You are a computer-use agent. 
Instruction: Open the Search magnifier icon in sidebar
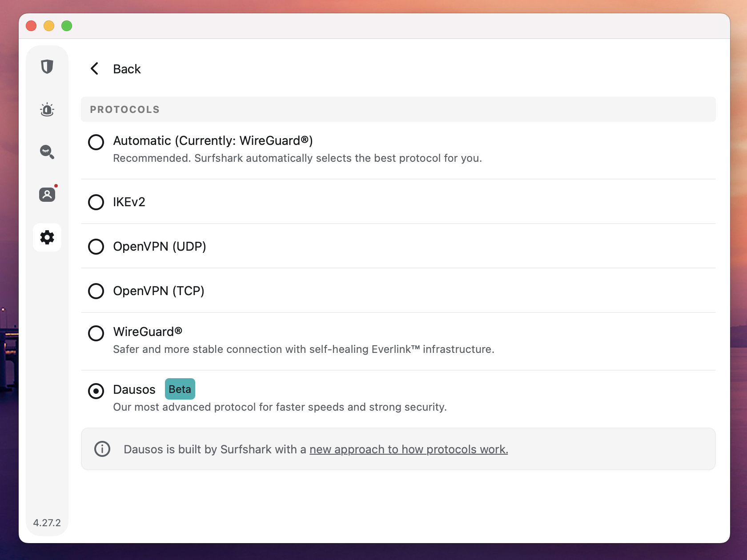tap(47, 152)
